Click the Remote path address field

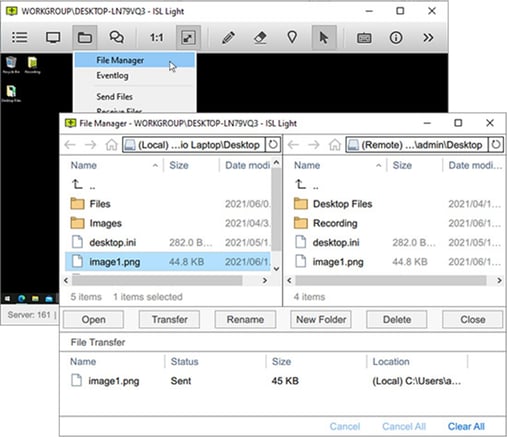[417, 145]
